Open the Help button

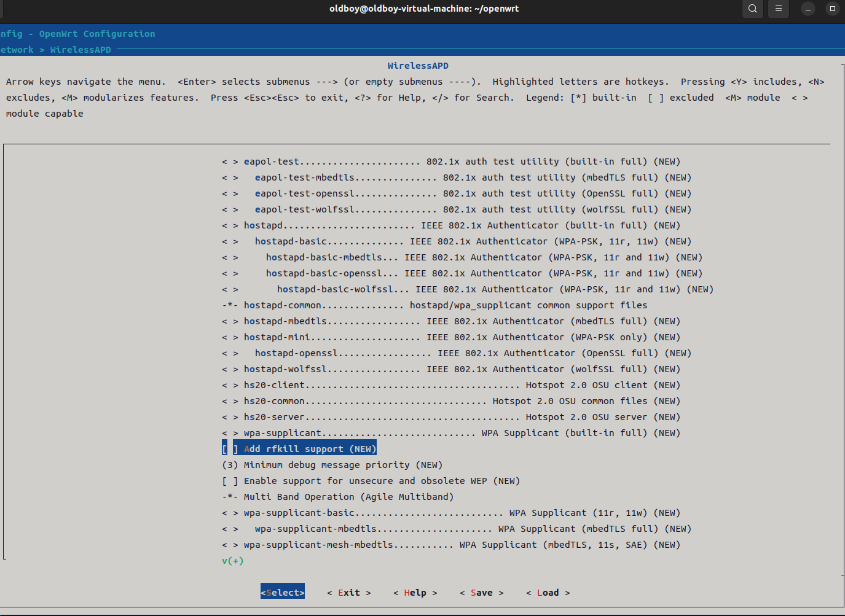tap(415, 593)
